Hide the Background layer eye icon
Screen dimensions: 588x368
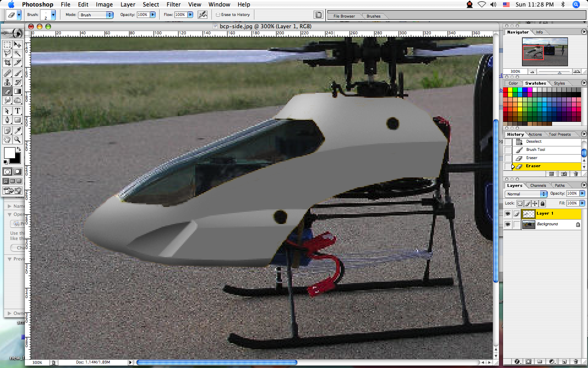[508, 224]
